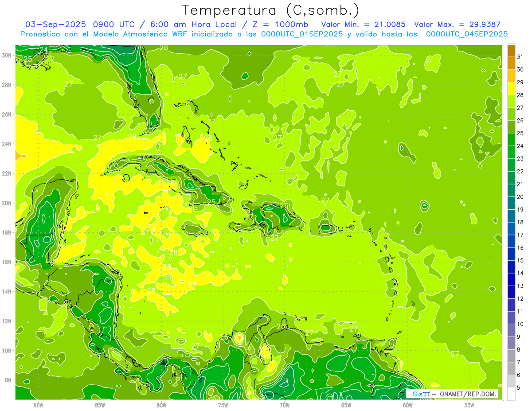Viewport: 532px width, 411px height.
Task: Click the 20N latitude axis label
Action: point(7,203)
